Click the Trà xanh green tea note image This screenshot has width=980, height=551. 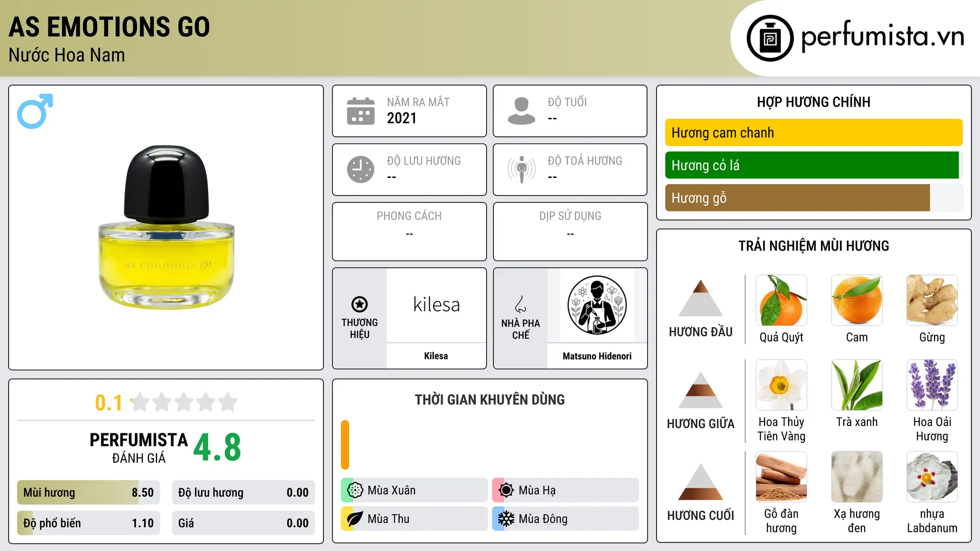[x=857, y=385]
